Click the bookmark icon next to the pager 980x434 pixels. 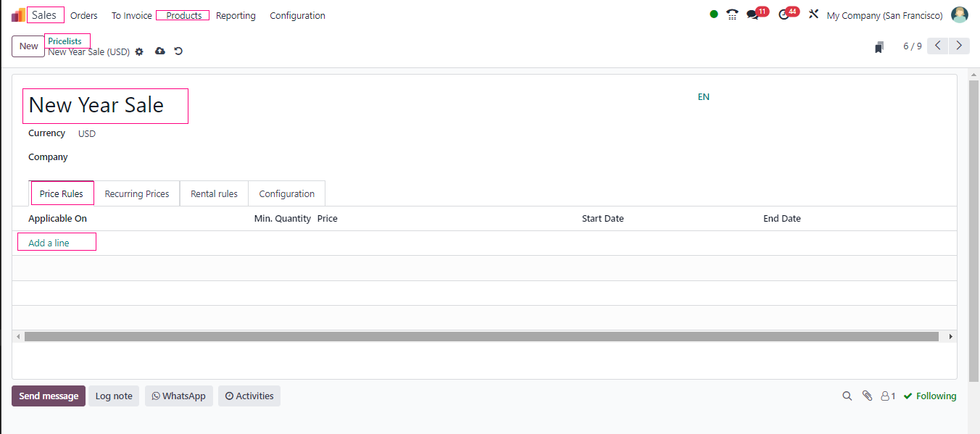click(x=879, y=47)
